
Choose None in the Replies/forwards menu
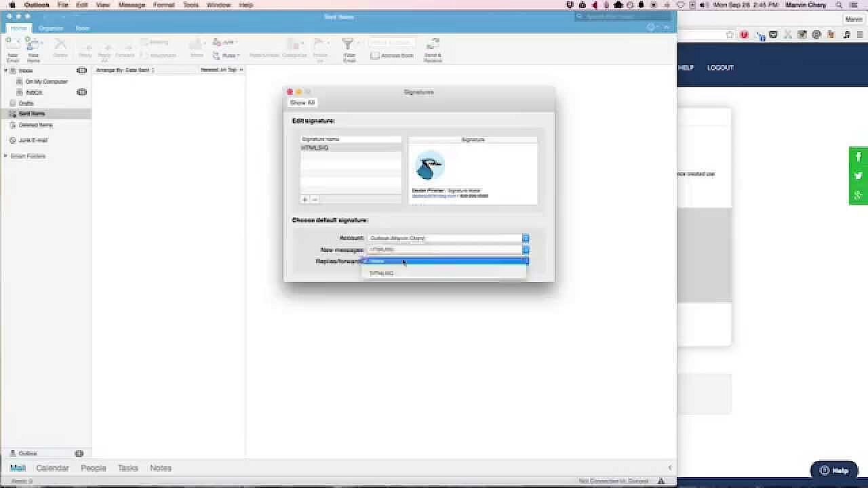point(445,261)
